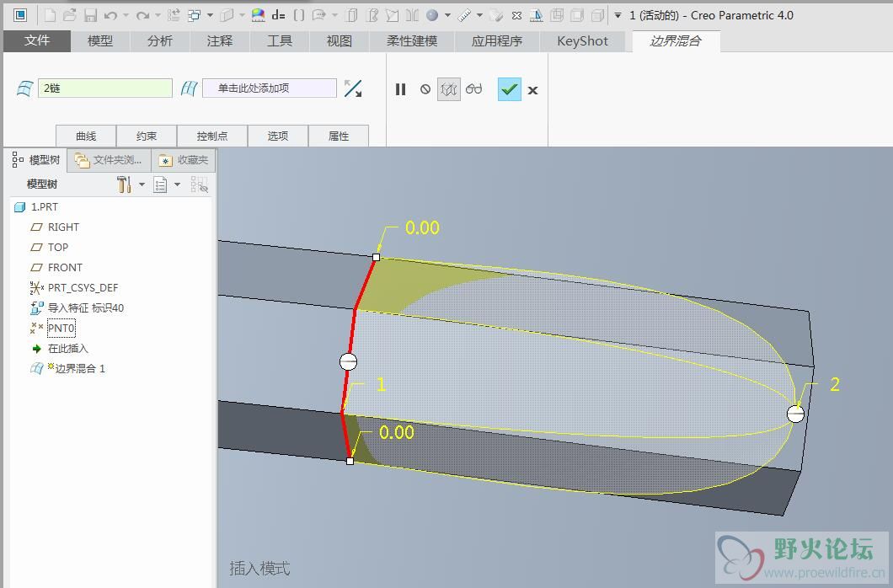Redo the last undone action
The height and width of the screenshot is (588, 893).
[x=142, y=15]
